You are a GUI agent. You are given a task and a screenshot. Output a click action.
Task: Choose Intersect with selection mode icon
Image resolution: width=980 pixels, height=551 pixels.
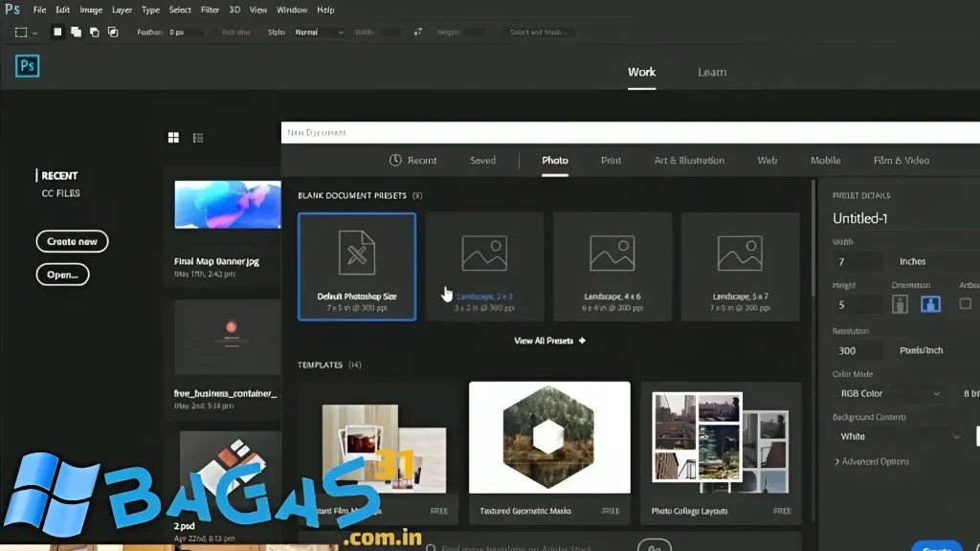click(113, 32)
